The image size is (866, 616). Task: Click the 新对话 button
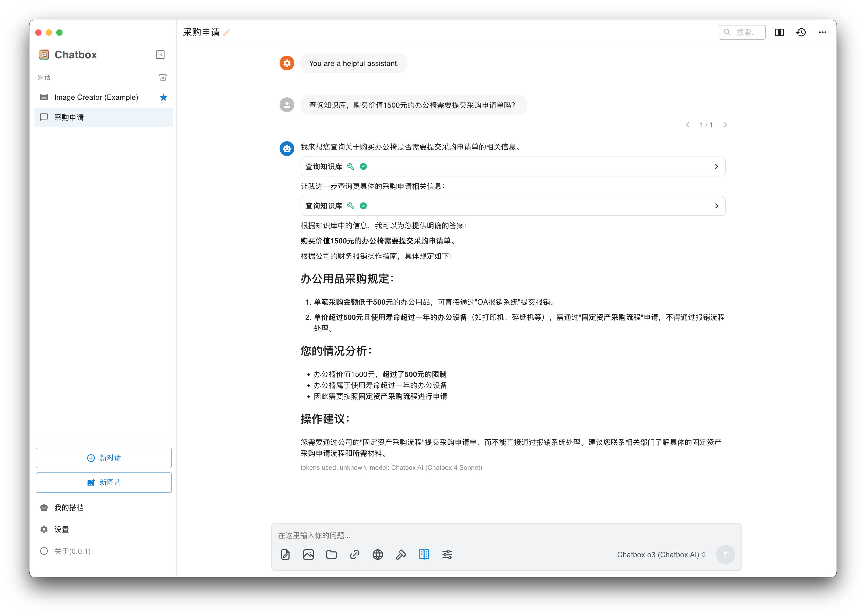[x=104, y=458]
